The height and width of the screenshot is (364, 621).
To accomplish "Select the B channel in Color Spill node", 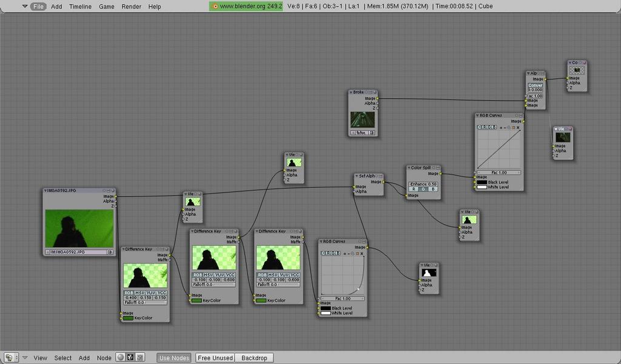I will click(433, 190).
